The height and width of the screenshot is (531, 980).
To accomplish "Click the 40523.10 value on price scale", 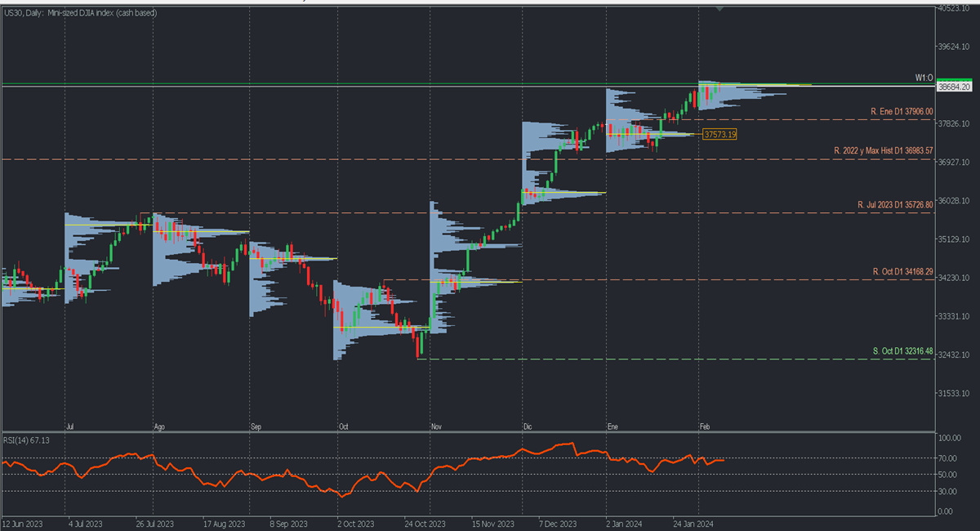I will tap(954, 8).
